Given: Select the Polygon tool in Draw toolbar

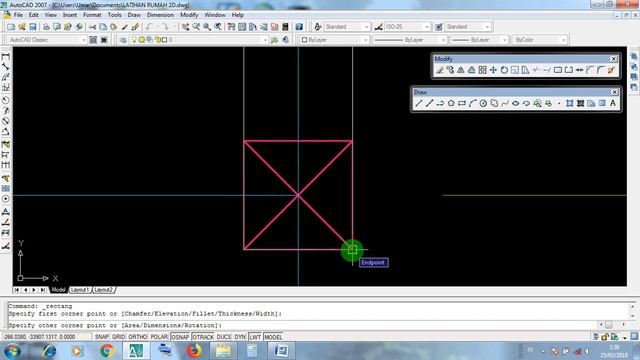Looking at the screenshot, I should point(451,104).
